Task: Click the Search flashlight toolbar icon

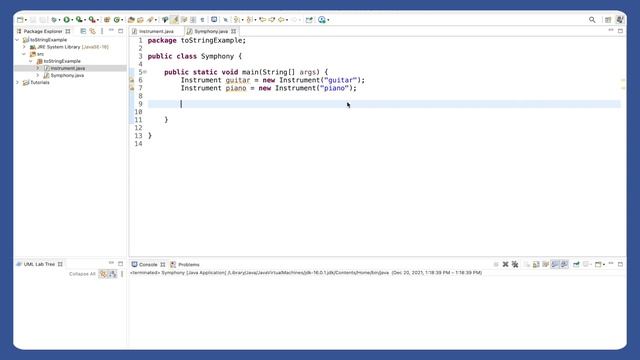Action: tap(150, 20)
